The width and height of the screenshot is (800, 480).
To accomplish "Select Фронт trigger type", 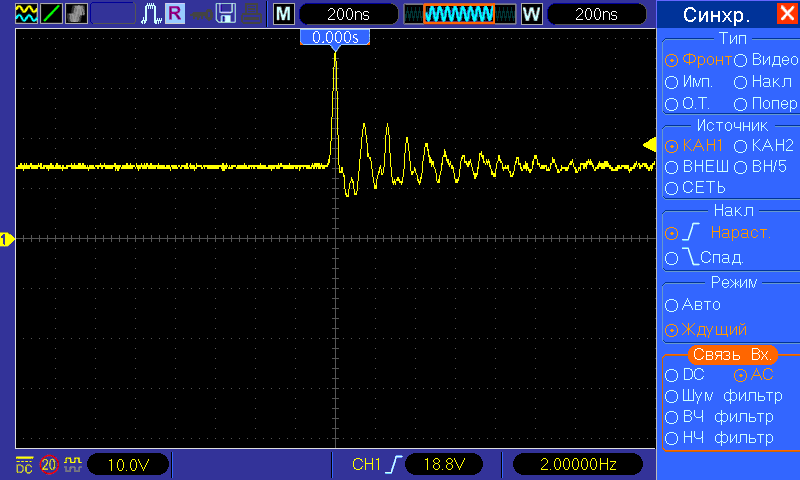I will [698, 60].
